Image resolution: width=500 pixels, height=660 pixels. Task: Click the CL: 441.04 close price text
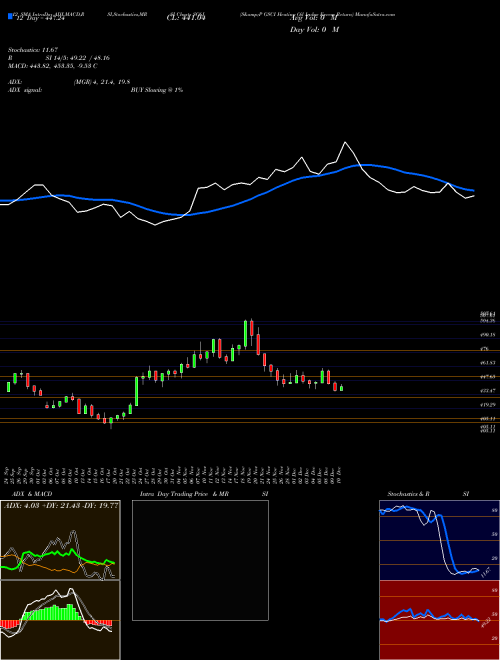(x=186, y=18)
